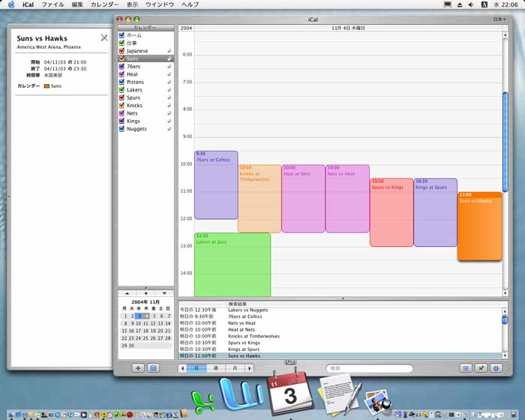
Task: Switch to week view (週) tab
Action: coord(215,368)
